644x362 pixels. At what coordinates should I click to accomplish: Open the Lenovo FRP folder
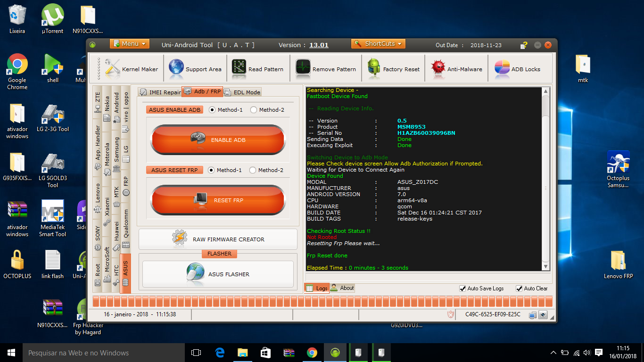[x=618, y=264]
